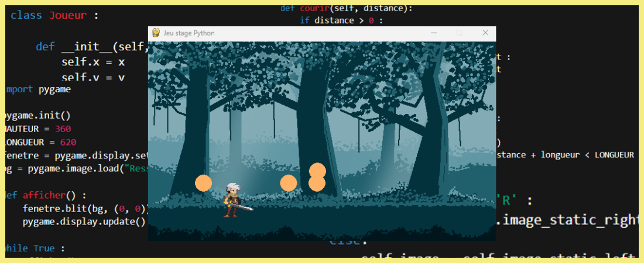644x263 pixels.
Task: Minimize the Jeu stage Python window
Action: (x=434, y=33)
